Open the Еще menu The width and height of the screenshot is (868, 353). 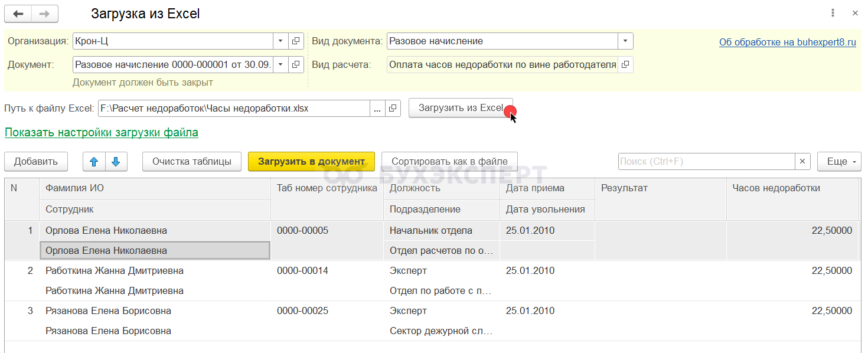coord(839,162)
